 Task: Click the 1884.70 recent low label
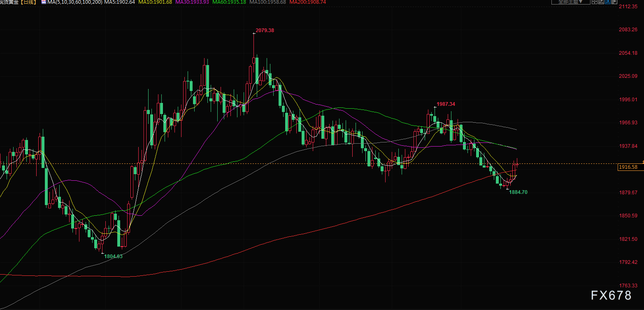(518, 192)
